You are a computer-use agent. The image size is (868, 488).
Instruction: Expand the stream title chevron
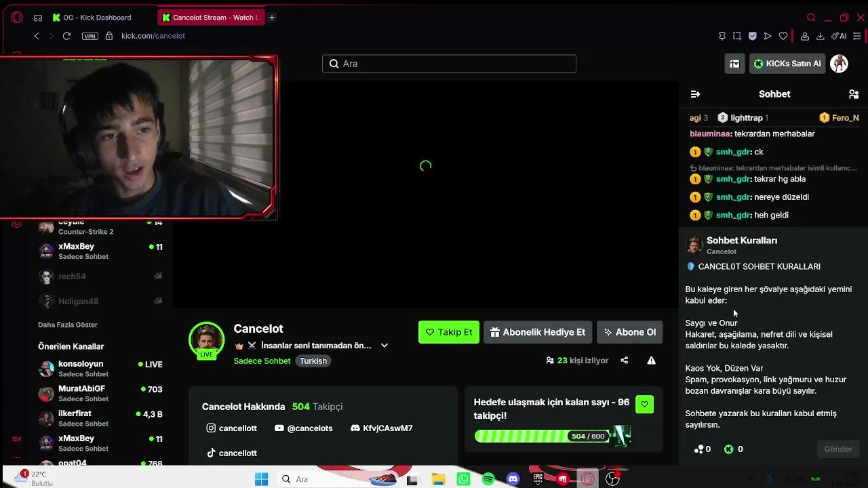[x=384, y=346]
